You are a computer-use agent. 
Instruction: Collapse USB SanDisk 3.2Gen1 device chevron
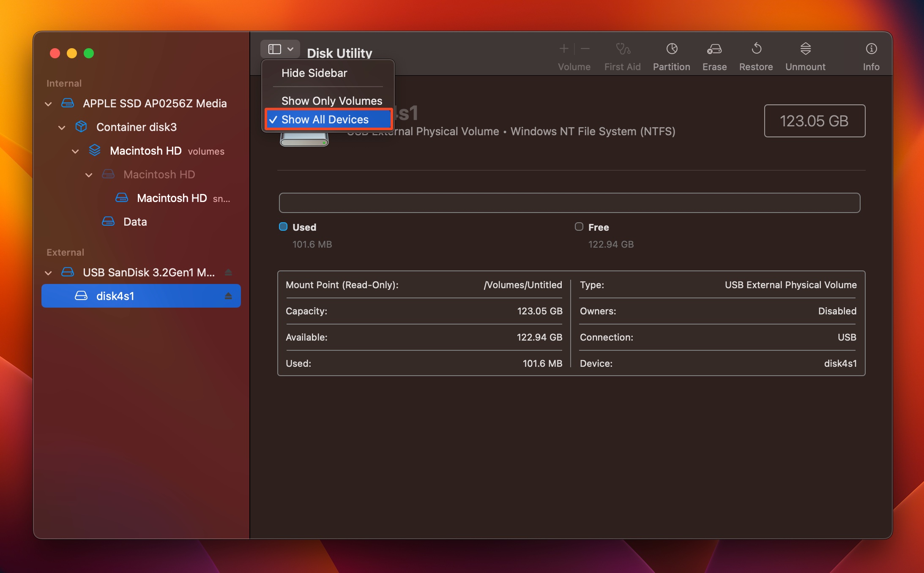(x=49, y=273)
